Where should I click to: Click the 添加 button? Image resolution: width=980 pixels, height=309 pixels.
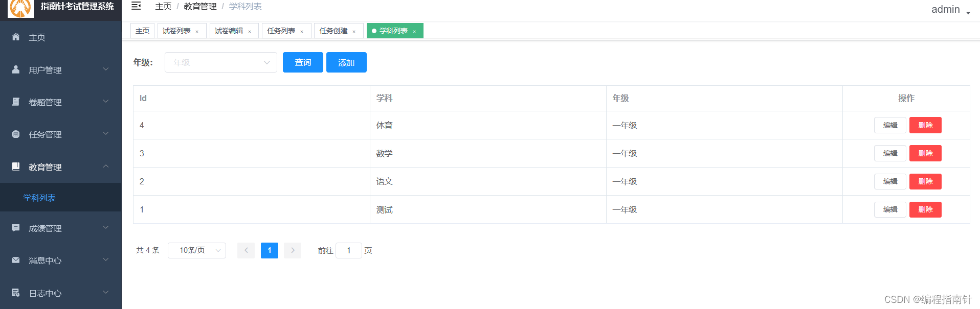[346, 62]
